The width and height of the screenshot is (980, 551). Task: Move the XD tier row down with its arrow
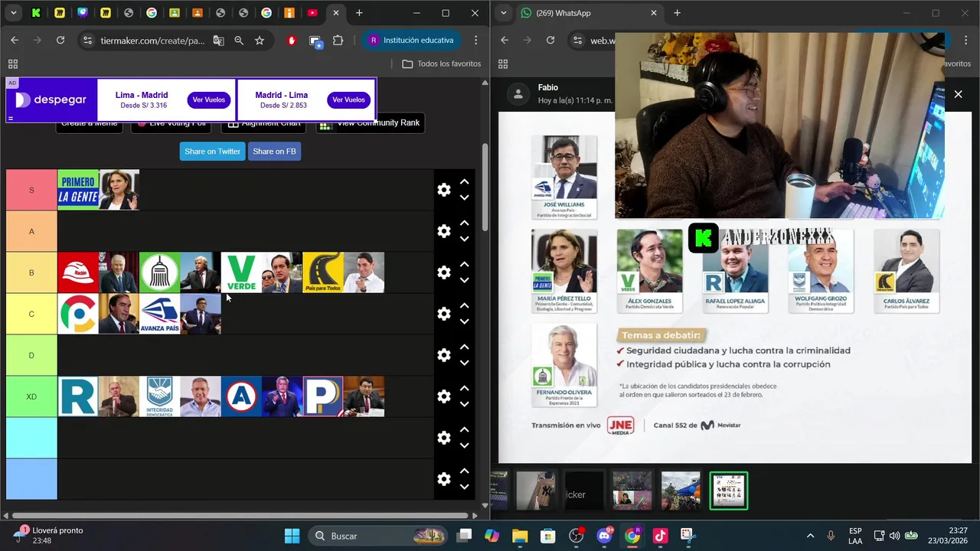(464, 404)
